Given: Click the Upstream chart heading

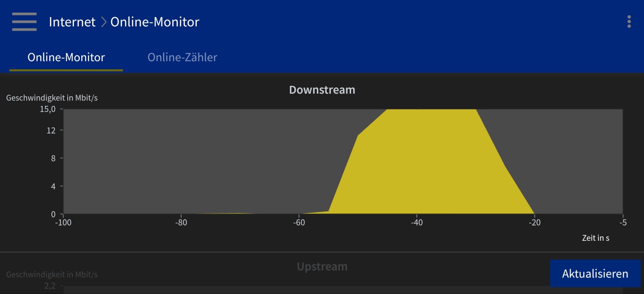Looking at the screenshot, I should pyautogui.click(x=322, y=266).
